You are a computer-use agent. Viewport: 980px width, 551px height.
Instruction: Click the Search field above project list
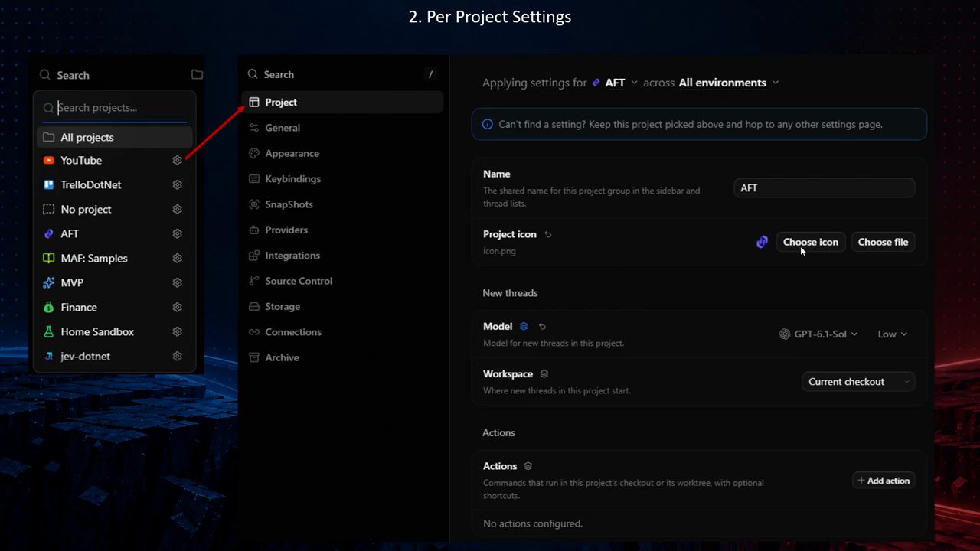click(x=109, y=75)
